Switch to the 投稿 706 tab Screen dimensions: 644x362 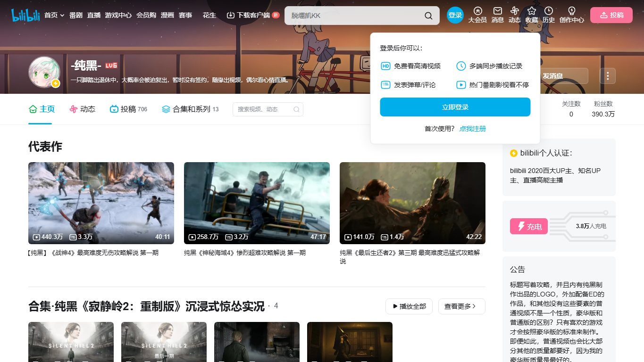click(x=128, y=109)
